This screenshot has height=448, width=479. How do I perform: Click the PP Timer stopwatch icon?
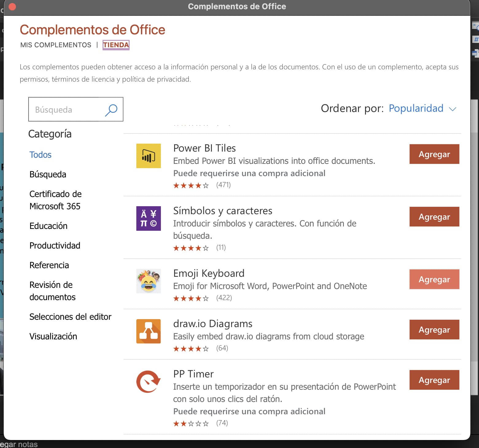pyautogui.click(x=148, y=381)
